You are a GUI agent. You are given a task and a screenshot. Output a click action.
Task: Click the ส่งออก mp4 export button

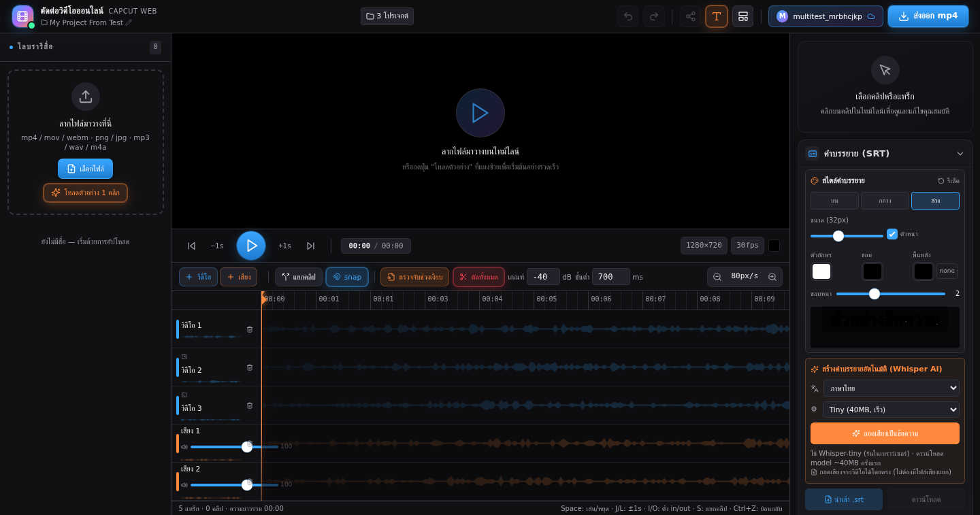[928, 16]
